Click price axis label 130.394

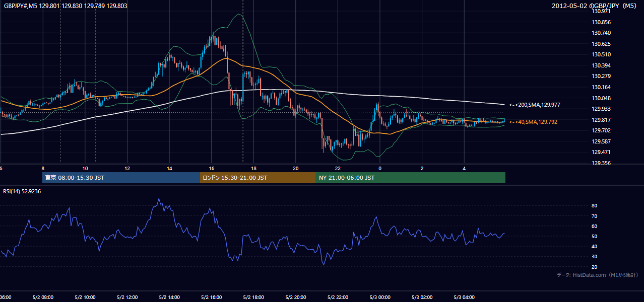point(602,65)
